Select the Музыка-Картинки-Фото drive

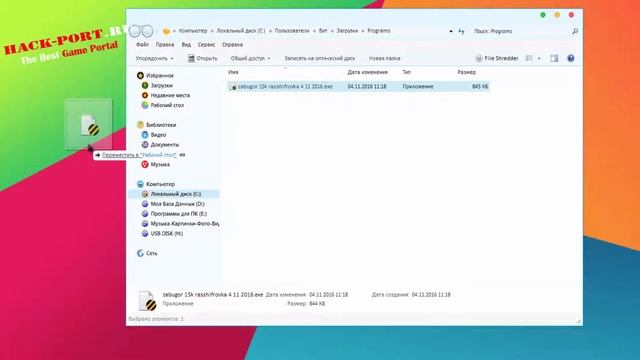(184, 224)
